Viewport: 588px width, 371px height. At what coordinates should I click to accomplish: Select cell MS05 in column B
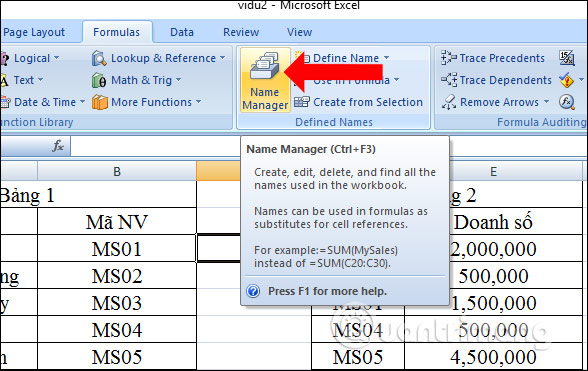coord(117,356)
